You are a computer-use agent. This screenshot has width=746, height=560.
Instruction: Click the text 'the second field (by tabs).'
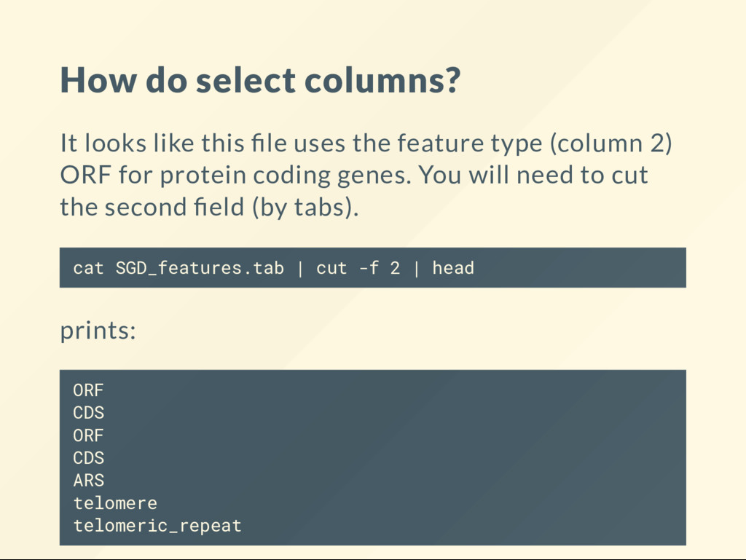tap(209, 208)
